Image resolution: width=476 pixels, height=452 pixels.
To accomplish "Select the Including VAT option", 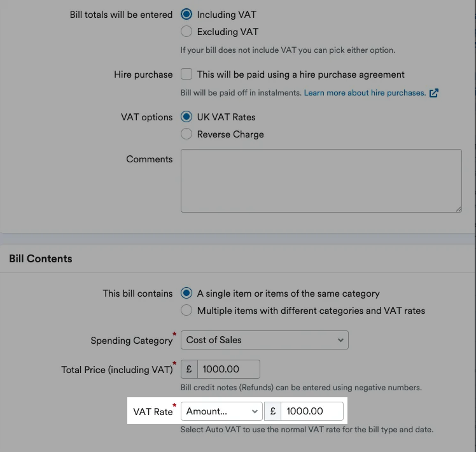I will coord(186,15).
